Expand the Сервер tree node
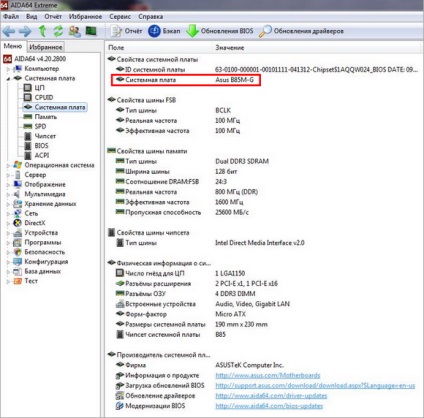The width and height of the screenshot is (424, 418). 8,175
